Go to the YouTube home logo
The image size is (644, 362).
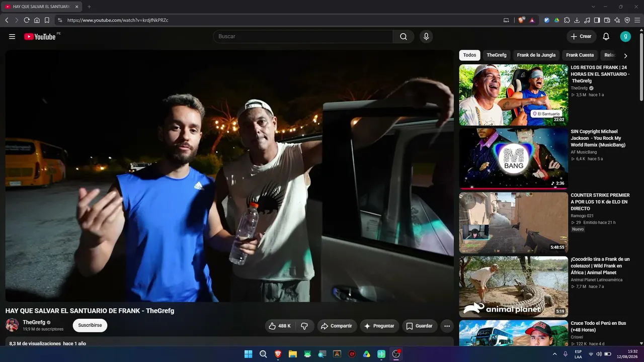pos(40,37)
